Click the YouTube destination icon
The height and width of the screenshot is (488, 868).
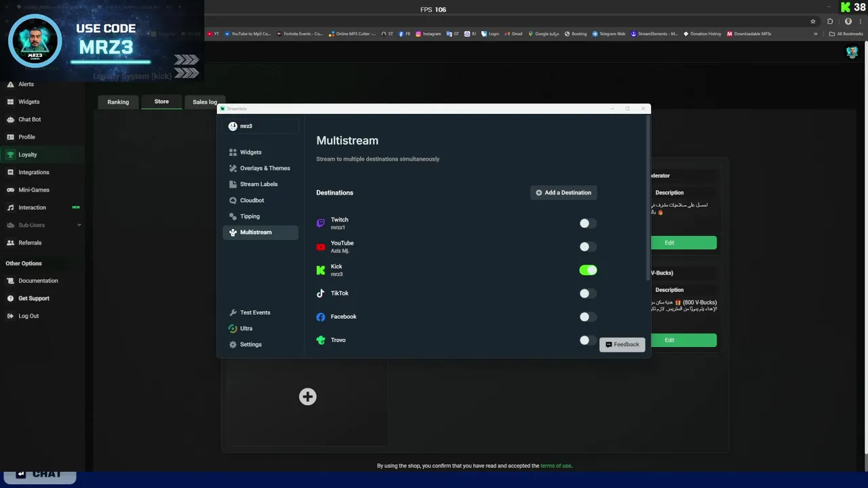(321, 247)
